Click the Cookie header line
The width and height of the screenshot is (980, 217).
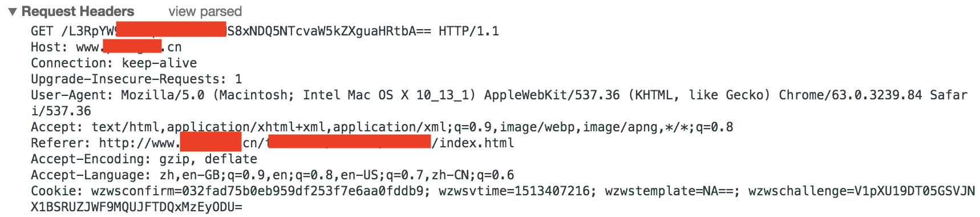pyautogui.click(x=503, y=199)
